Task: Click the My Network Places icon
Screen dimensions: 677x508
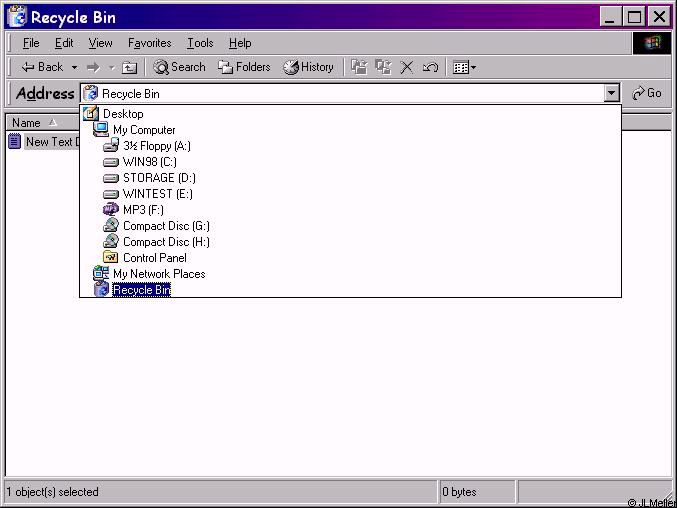Action: pos(101,273)
